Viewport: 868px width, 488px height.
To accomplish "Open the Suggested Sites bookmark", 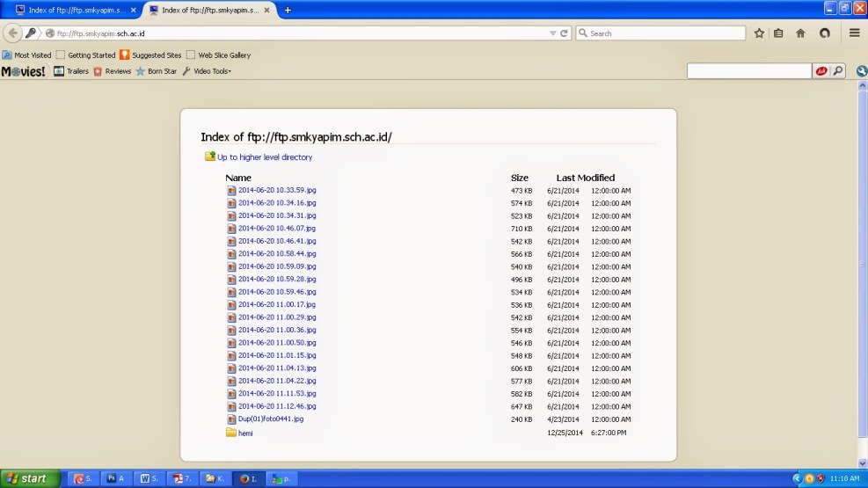I will pyautogui.click(x=150, y=55).
